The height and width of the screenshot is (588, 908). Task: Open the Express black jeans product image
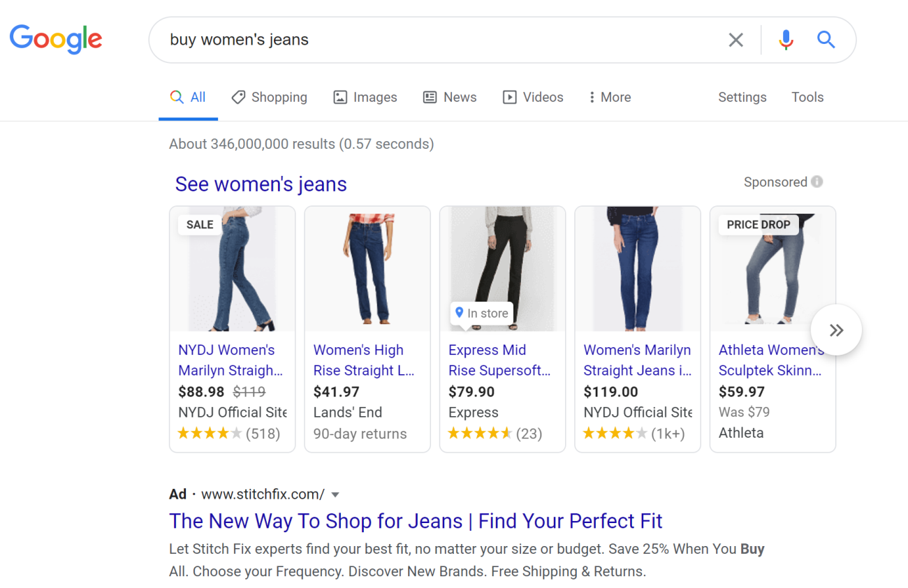point(502,269)
